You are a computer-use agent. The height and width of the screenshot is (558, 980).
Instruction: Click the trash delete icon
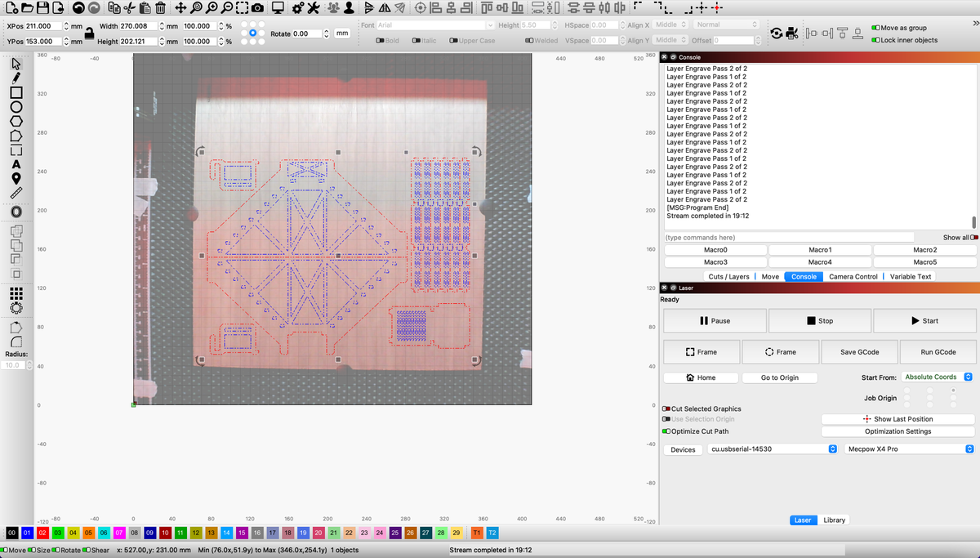(161, 8)
